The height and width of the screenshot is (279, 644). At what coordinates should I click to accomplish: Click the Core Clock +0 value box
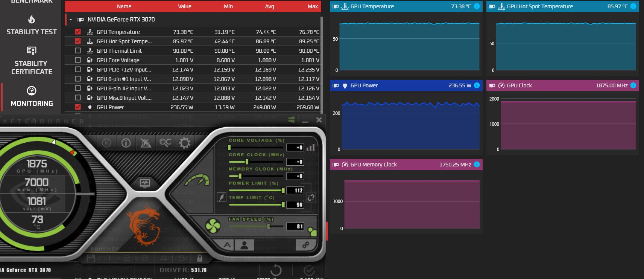(x=295, y=162)
